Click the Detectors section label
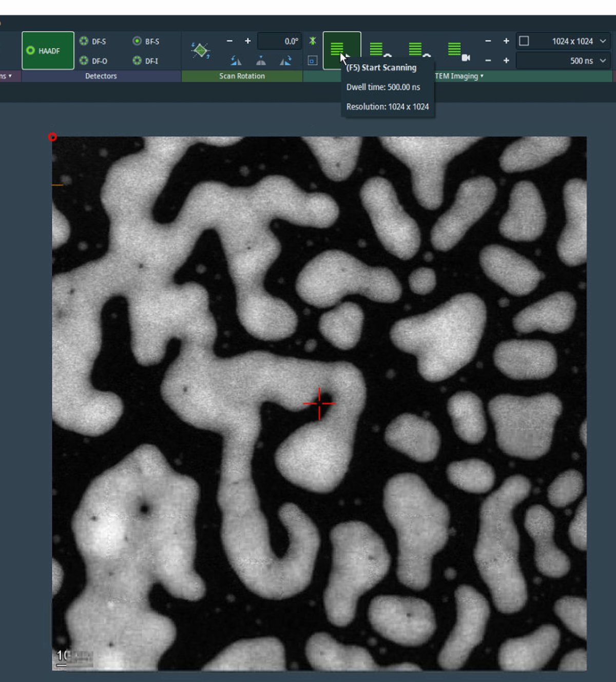Viewport: 616px width, 682px height. (101, 75)
